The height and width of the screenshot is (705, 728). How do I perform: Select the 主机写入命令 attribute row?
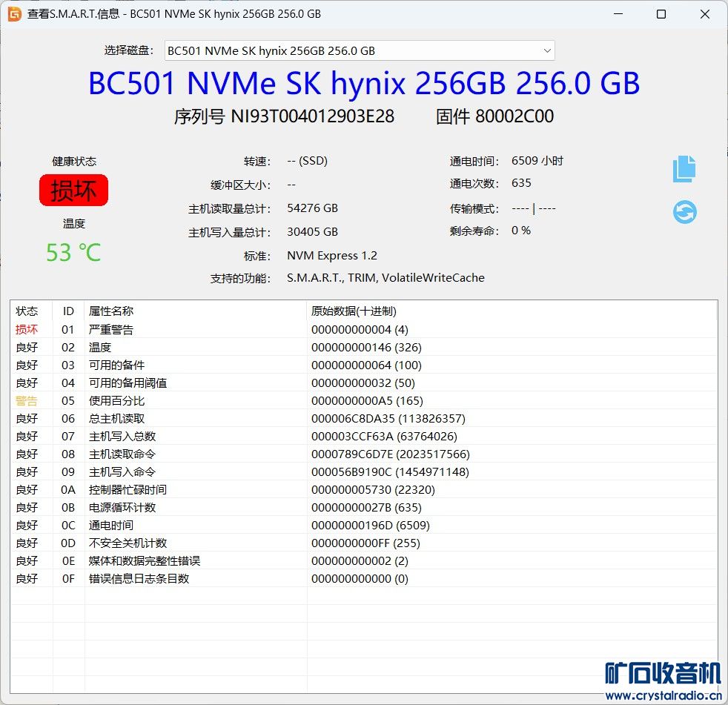tap(363, 472)
